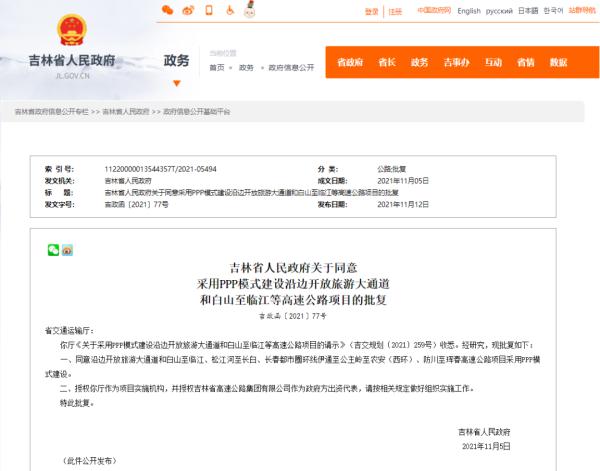Enable the accessibility wheelchair icon

pyautogui.click(x=230, y=10)
